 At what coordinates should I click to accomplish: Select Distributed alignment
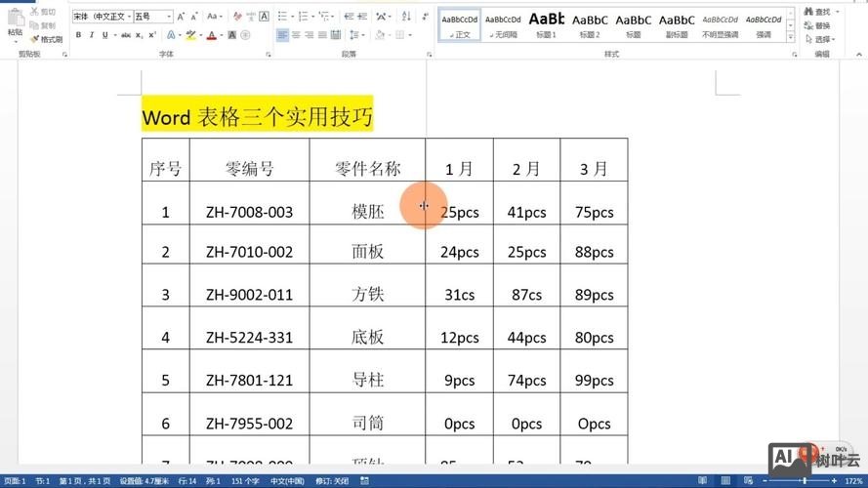(x=336, y=35)
